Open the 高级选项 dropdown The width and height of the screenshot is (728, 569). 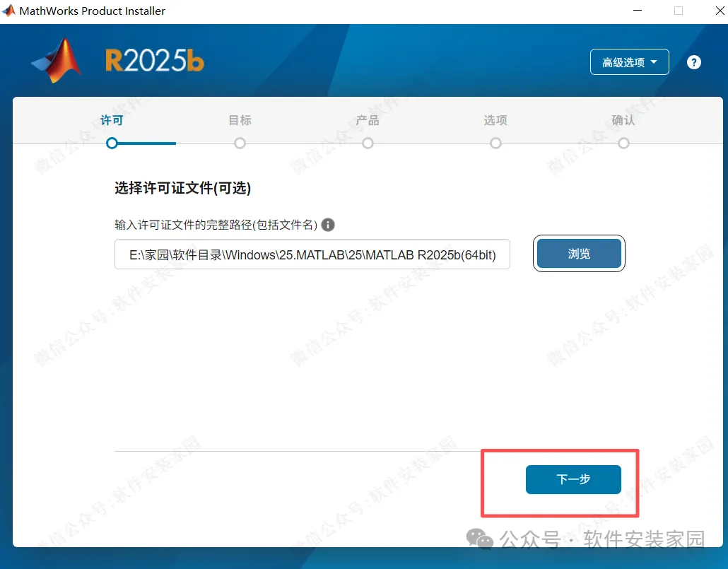click(x=629, y=61)
